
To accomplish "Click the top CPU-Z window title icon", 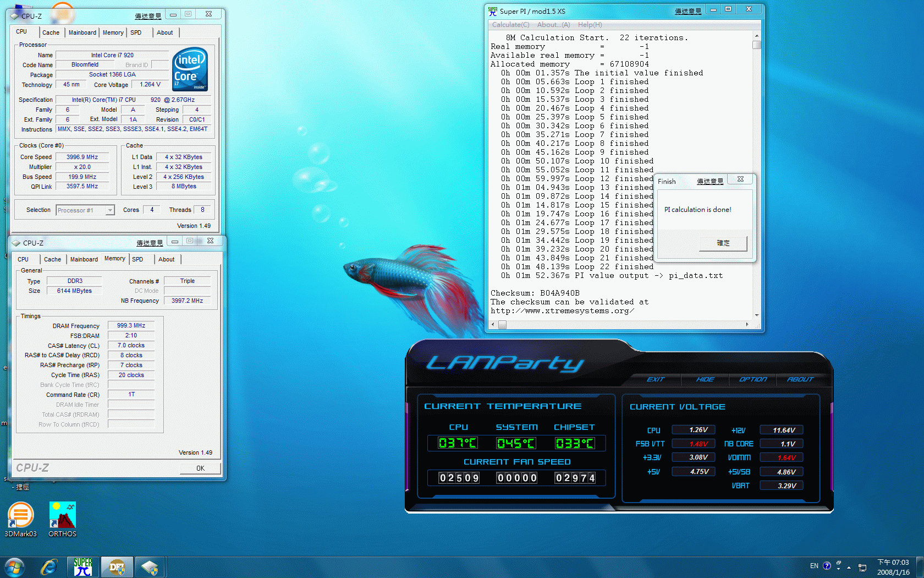I will (x=15, y=16).
